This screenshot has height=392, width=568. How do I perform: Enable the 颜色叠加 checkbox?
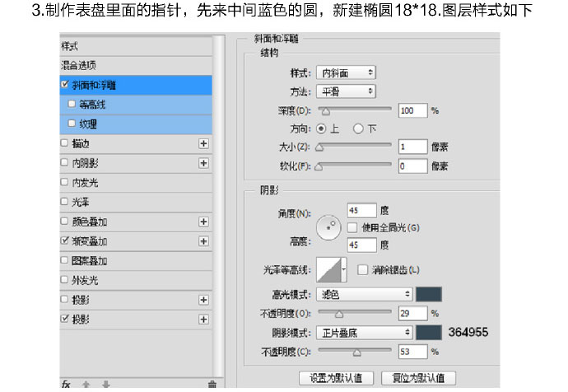pos(64,221)
